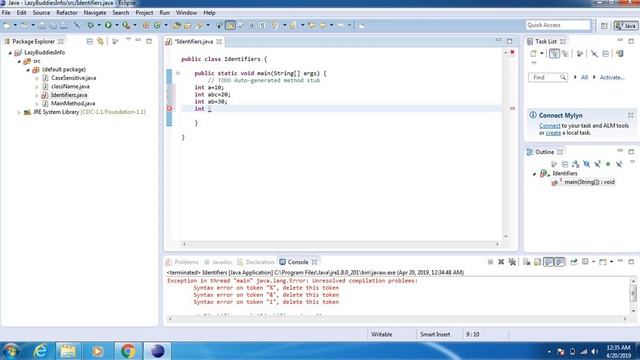Viewport: 640px width, 360px height.
Task: Open the dropdown arrow beside Debug icon
Action: click(x=98, y=25)
